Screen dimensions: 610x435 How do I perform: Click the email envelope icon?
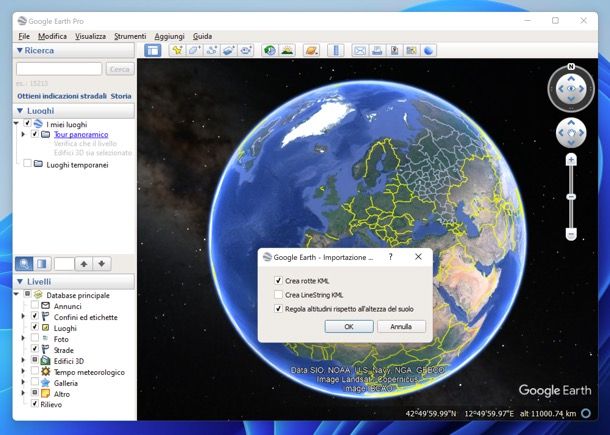pos(360,50)
